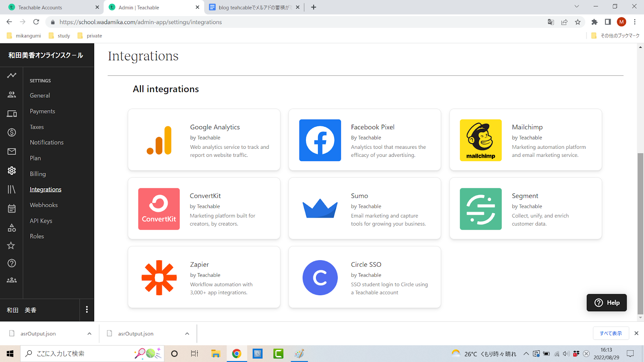Click the Google Analytics logo
This screenshot has height=362, width=644.
[x=159, y=140]
